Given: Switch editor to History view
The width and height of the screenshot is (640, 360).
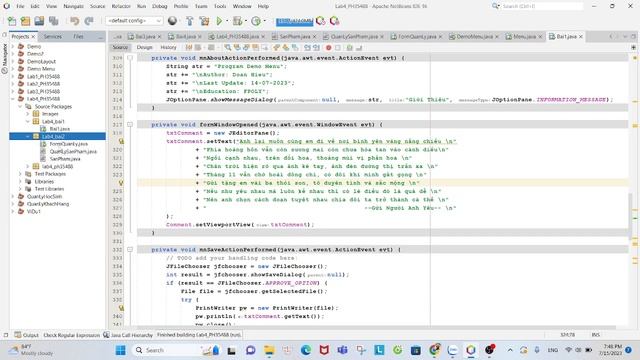Looking at the screenshot, I should 168,47.
